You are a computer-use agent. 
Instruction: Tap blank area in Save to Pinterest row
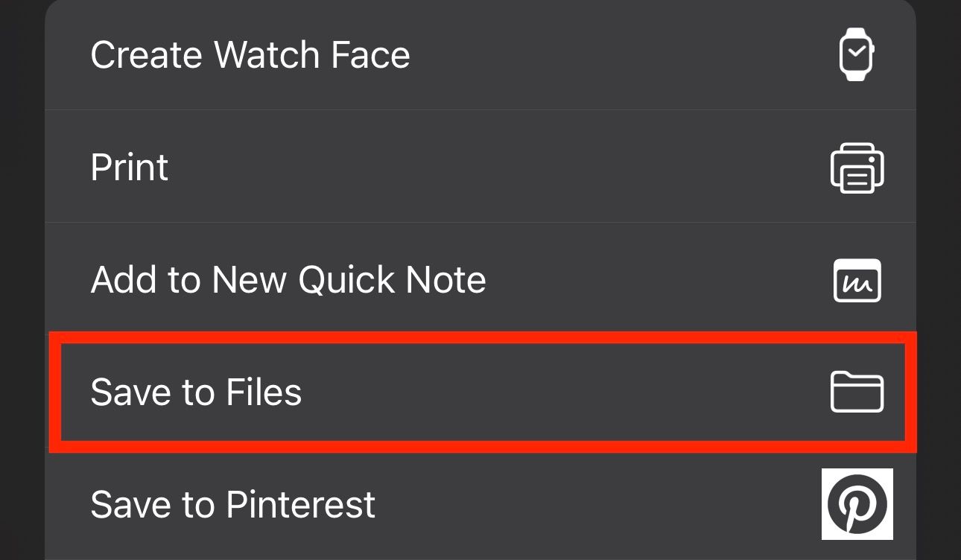(x=596, y=505)
